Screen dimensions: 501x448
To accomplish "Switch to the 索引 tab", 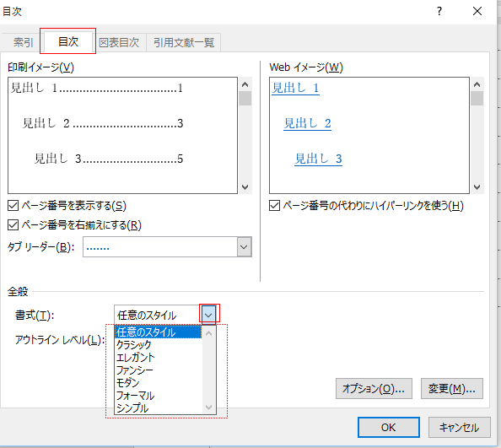I will coord(23,42).
